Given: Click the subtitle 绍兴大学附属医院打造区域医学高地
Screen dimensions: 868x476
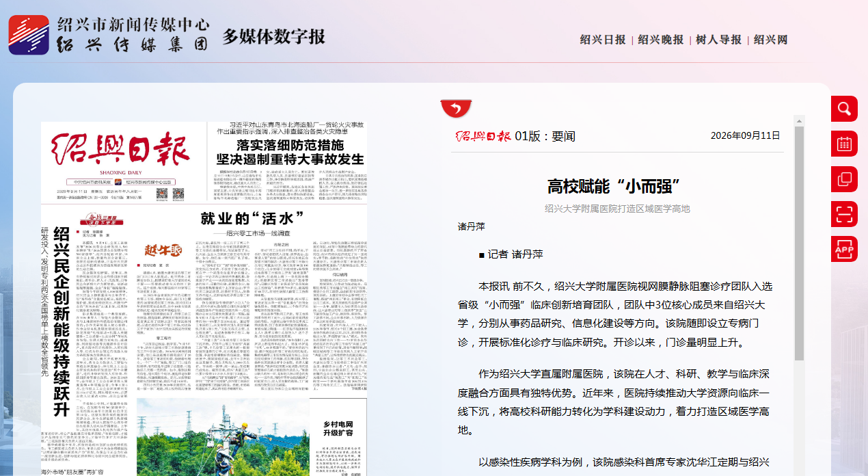Looking at the screenshot, I should [x=618, y=209].
